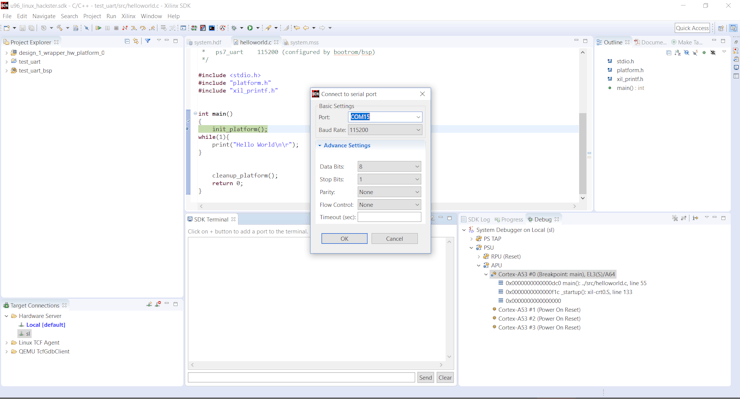
Task: Click the Step Over toolbar icon
Action: pos(143,28)
